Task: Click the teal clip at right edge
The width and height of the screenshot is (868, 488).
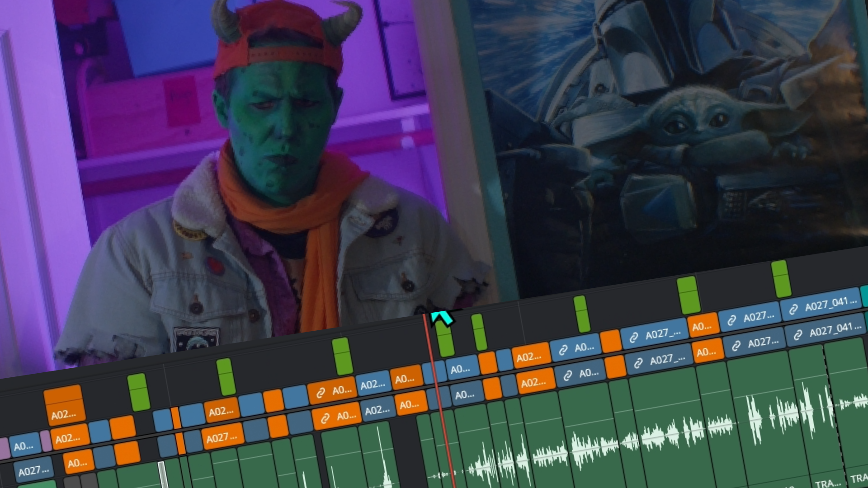Action: (864, 296)
